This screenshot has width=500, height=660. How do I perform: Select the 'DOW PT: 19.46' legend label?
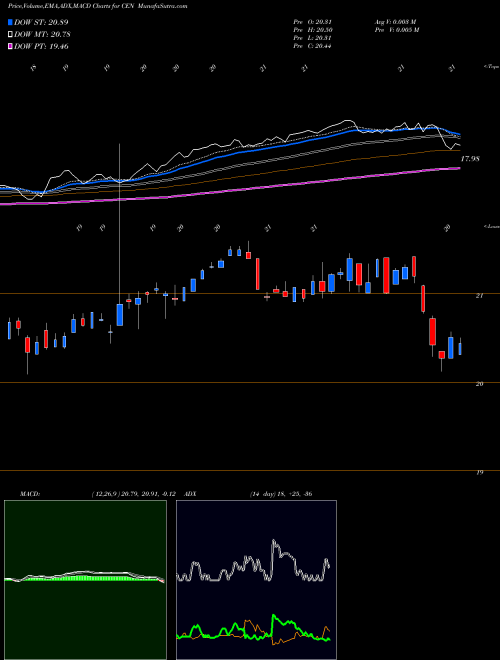tap(41, 46)
